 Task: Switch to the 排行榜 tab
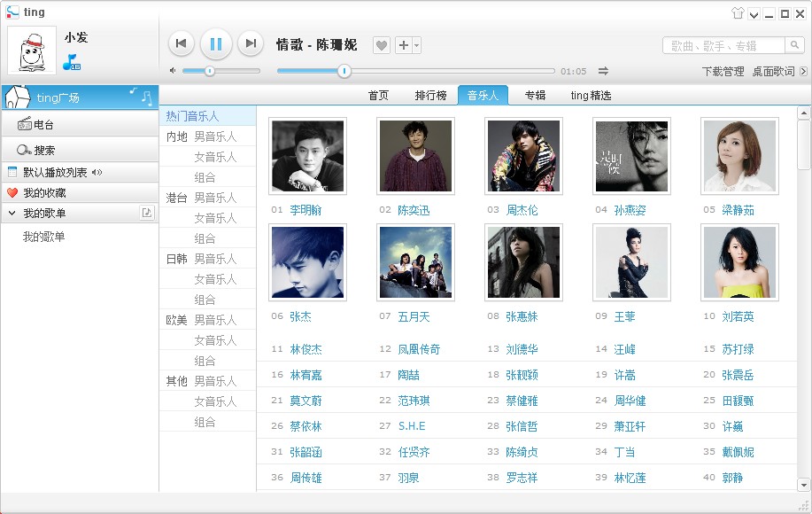429,96
